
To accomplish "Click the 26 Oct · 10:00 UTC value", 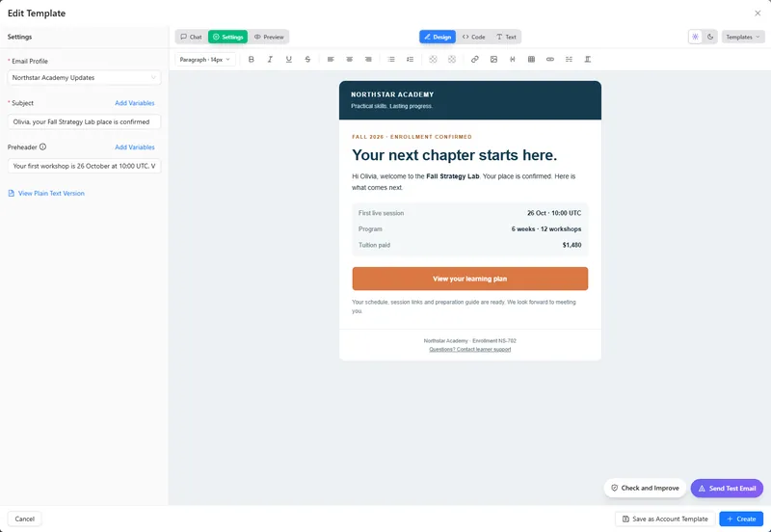I will 554,213.
